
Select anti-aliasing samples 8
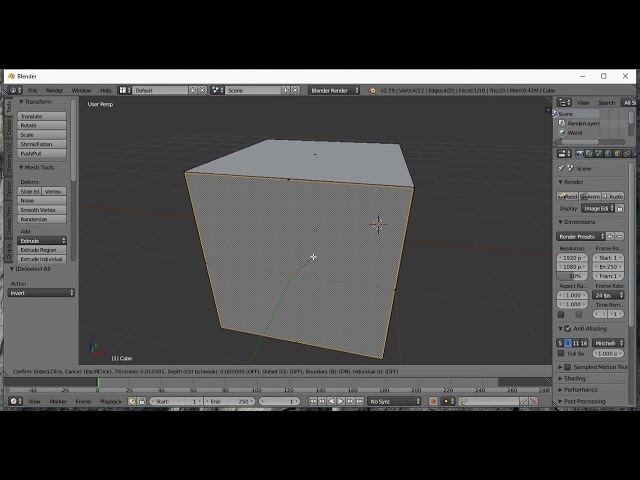tap(568, 343)
